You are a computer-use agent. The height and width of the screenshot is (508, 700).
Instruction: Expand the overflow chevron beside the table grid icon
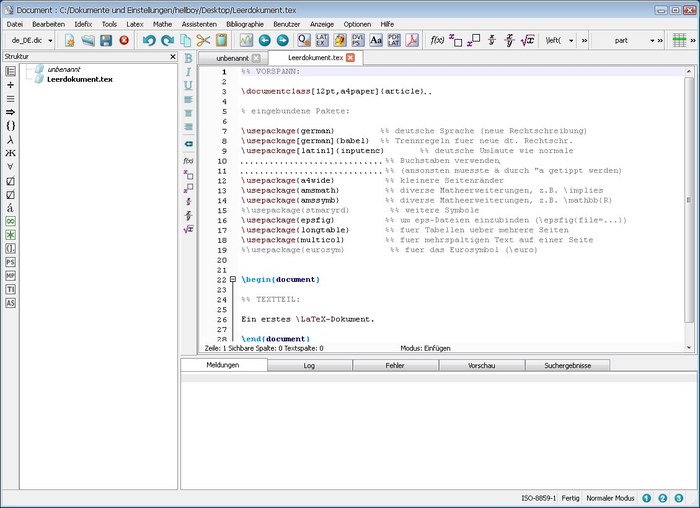click(x=693, y=41)
